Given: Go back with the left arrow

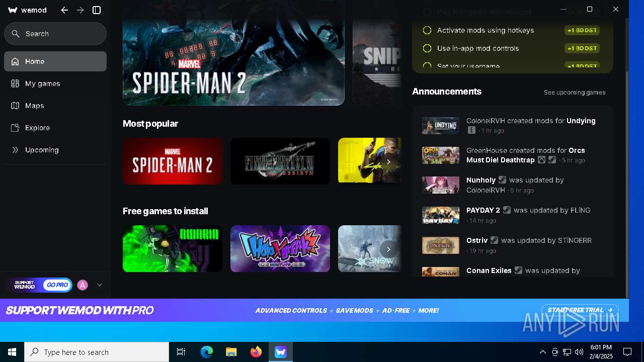Looking at the screenshot, I should pos(64,10).
